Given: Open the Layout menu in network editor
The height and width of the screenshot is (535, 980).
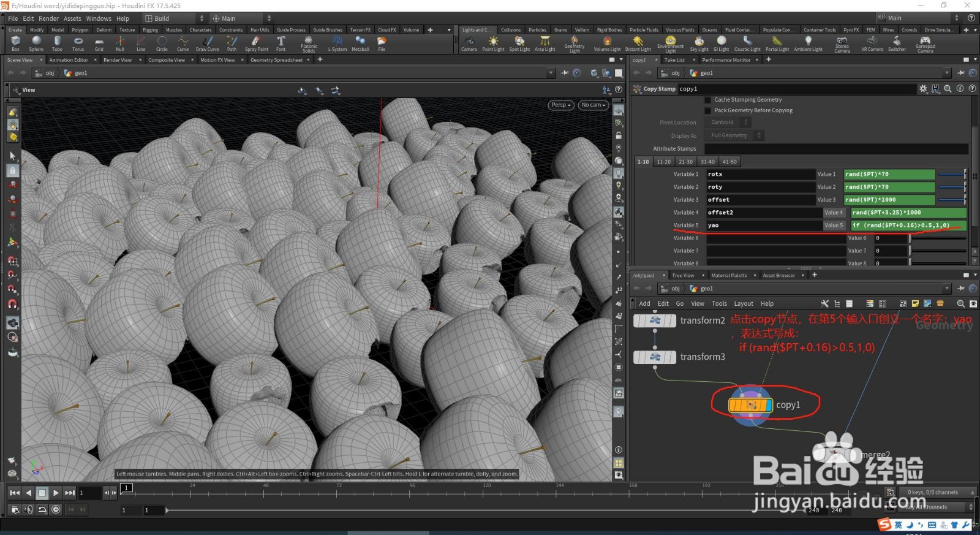Looking at the screenshot, I should [x=744, y=304].
